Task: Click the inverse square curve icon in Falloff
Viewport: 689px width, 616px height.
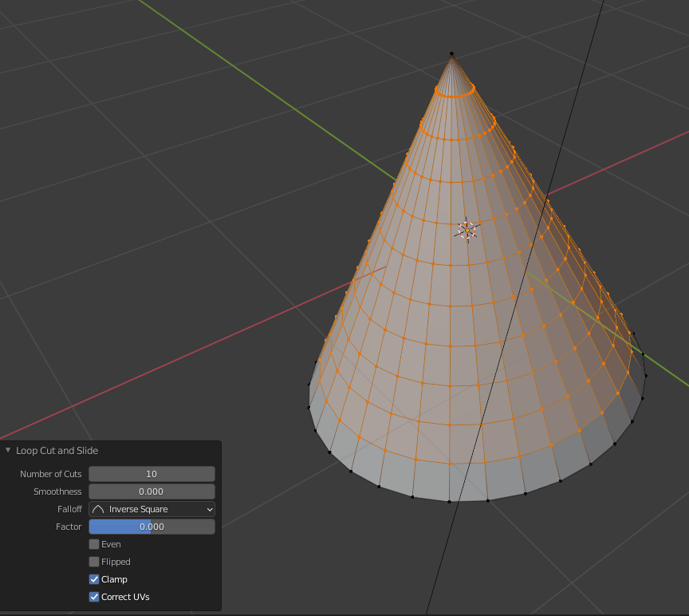Action: [98, 509]
